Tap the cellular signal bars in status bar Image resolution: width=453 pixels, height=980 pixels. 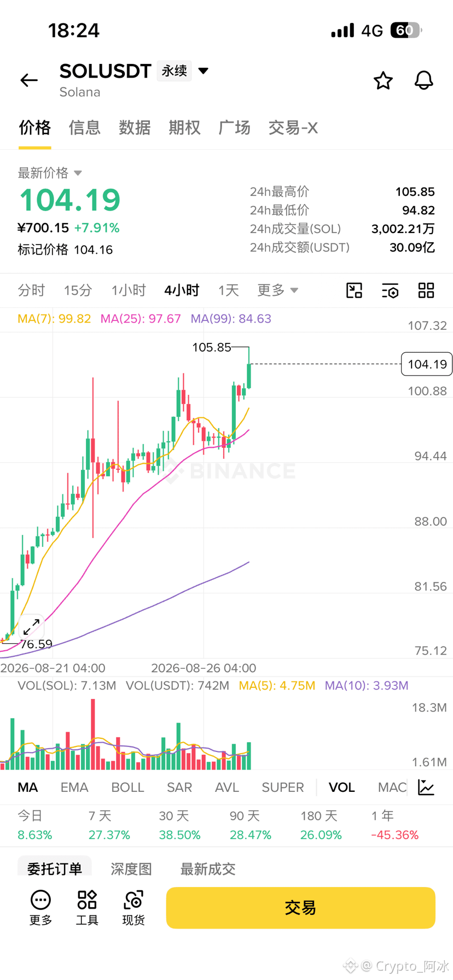coord(342,30)
